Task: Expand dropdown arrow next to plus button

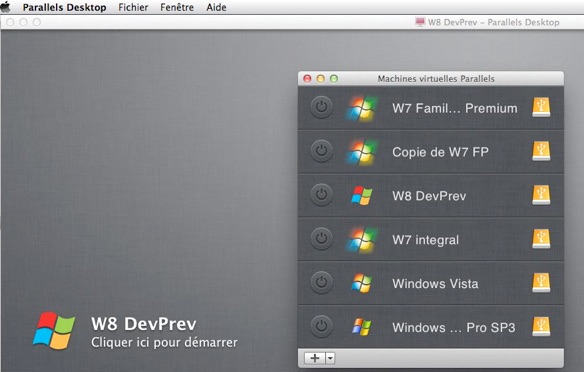Action: pyautogui.click(x=330, y=358)
